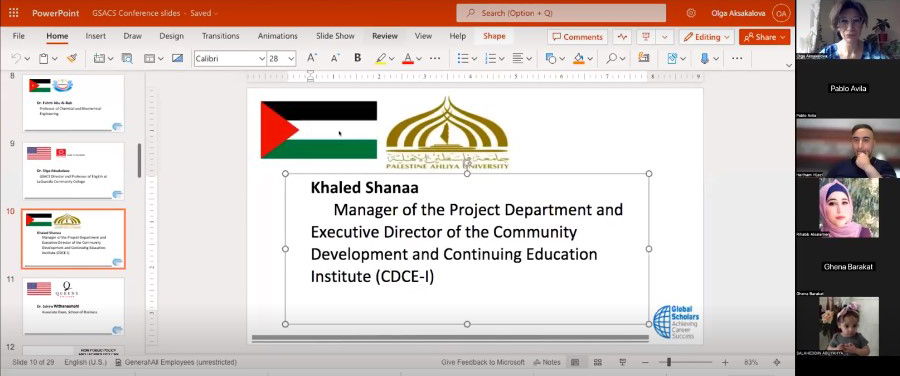This screenshot has height=376, width=900.
Task: Fit slide to window icon in status bar
Action: point(777,362)
